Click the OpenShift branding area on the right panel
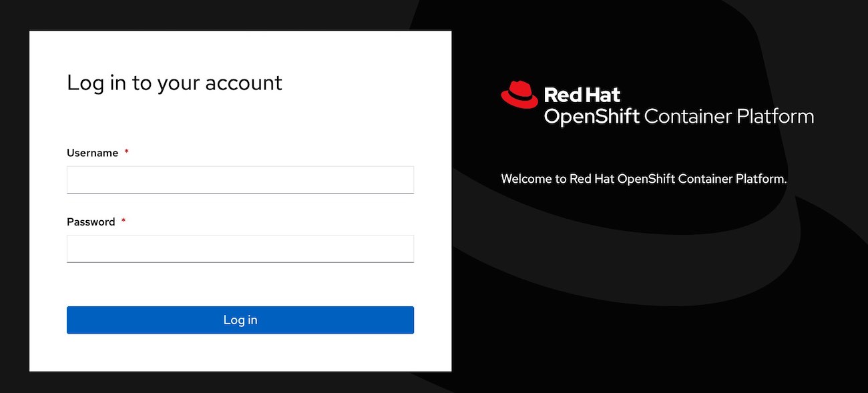 coord(658,103)
